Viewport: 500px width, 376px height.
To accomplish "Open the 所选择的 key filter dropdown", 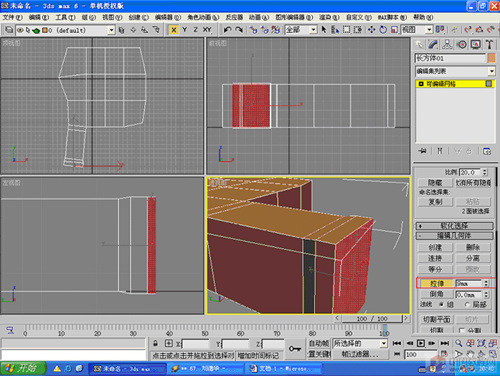I will point(384,343).
